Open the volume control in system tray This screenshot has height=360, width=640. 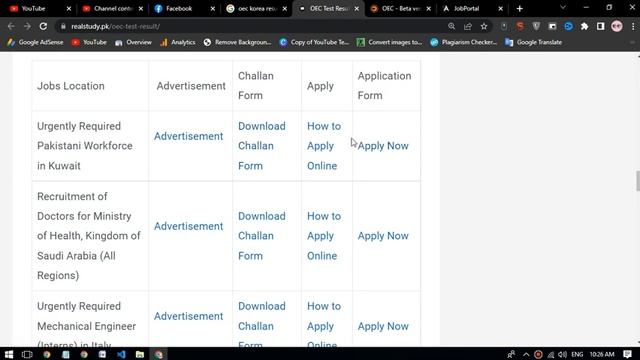point(562,354)
